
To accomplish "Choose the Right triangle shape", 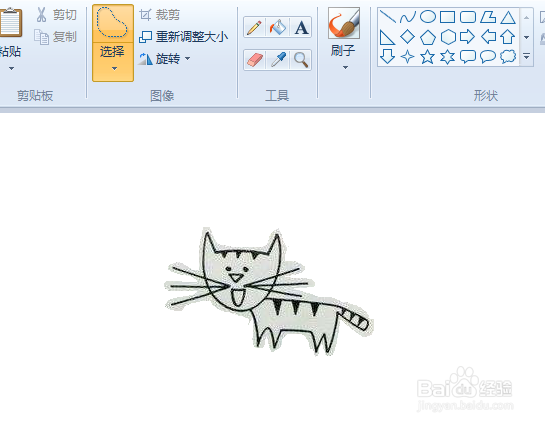I will tap(387, 37).
